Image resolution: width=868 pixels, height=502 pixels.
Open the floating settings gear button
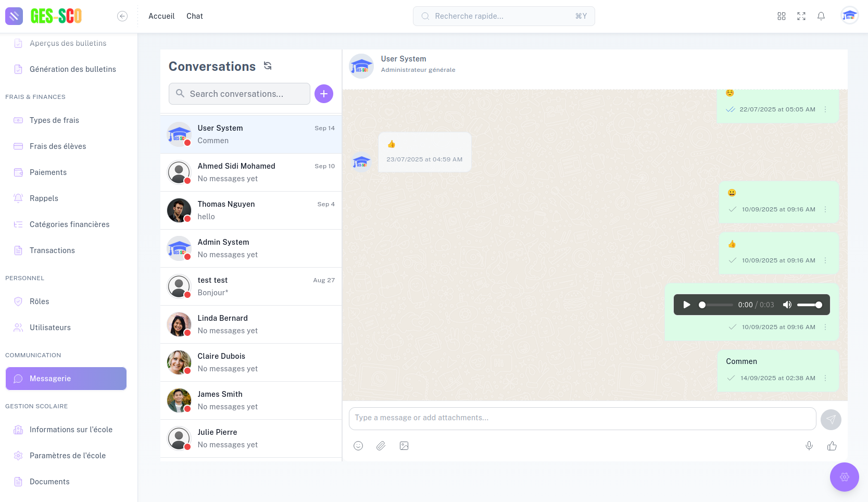[x=845, y=476]
